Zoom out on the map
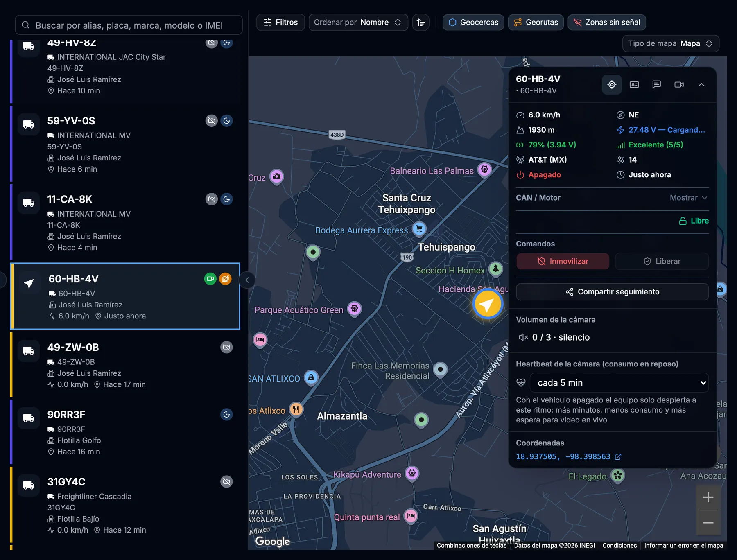This screenshot has height=560, width=737. coord(708,523)
